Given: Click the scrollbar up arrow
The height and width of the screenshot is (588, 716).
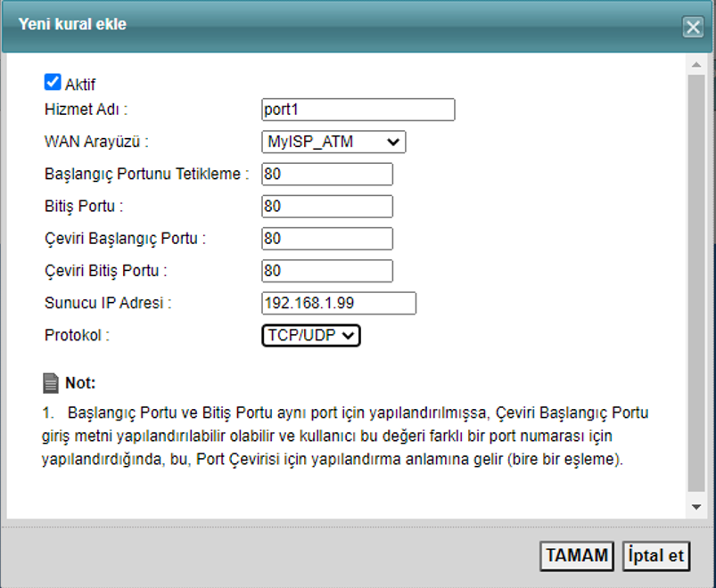Looking at the screenshot, I should (696, 65).
